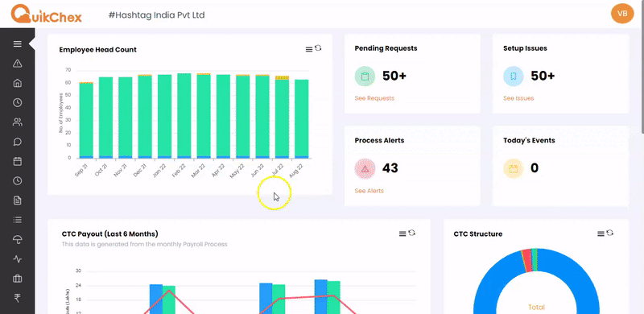The width and height of the screenshot is (644, 314).
Task: Click the See Requests link
Action: (x=374, y=98)
